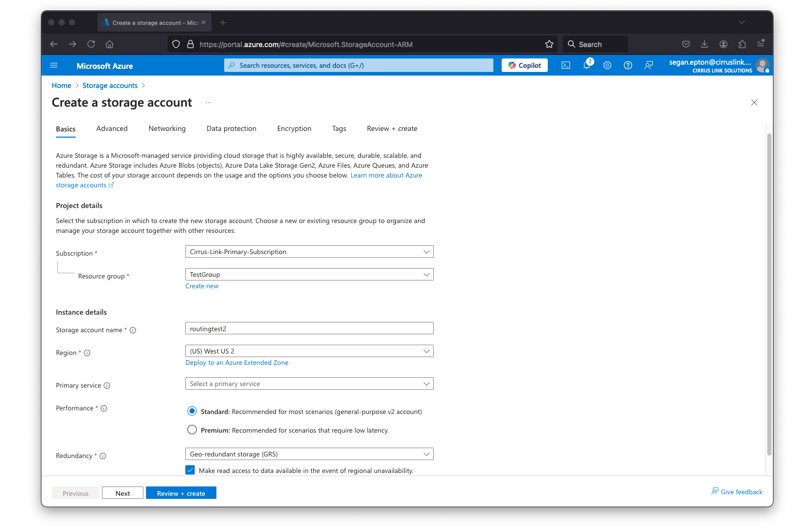803x532 pixels.
Task: Select Standard performance option
Action: coord(192,411)
